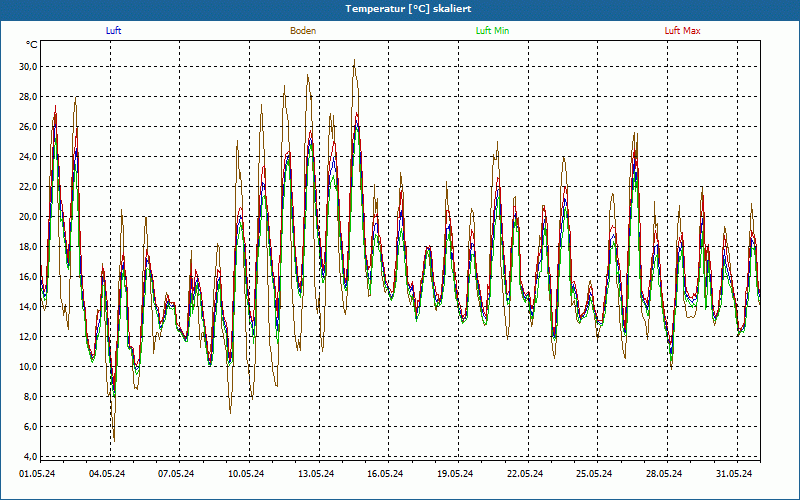Click the date label 25.05.24
This screenshot has width=800, height=500.
(594, 474)
